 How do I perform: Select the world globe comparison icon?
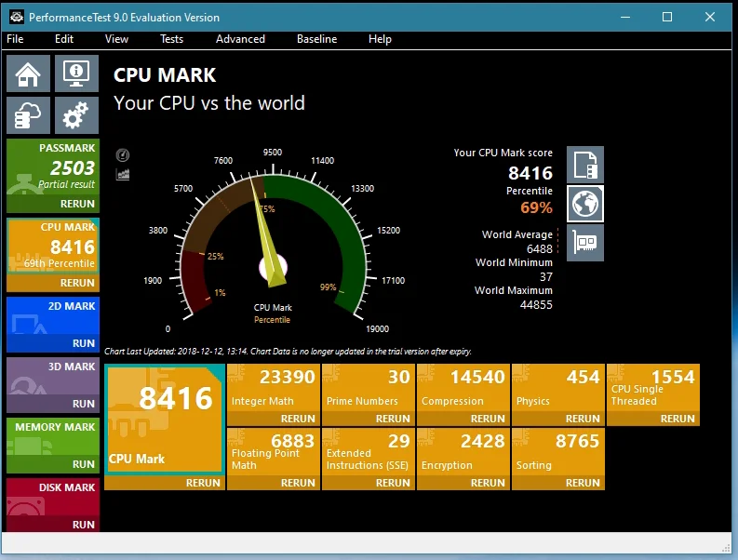click(585, 204)
